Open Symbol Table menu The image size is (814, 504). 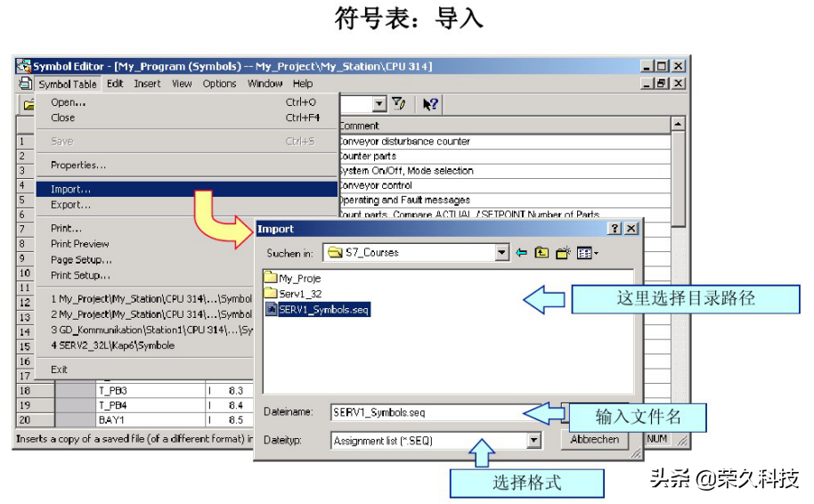click(68, 84)
